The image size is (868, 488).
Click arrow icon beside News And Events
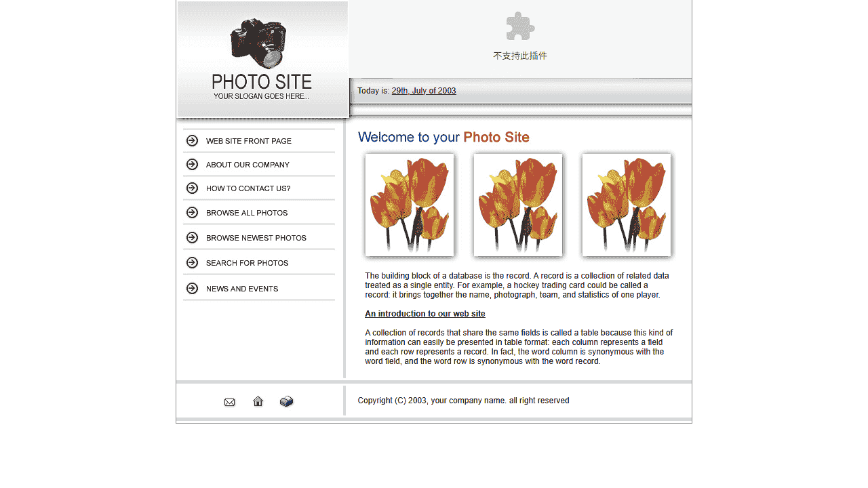[193, 289]
